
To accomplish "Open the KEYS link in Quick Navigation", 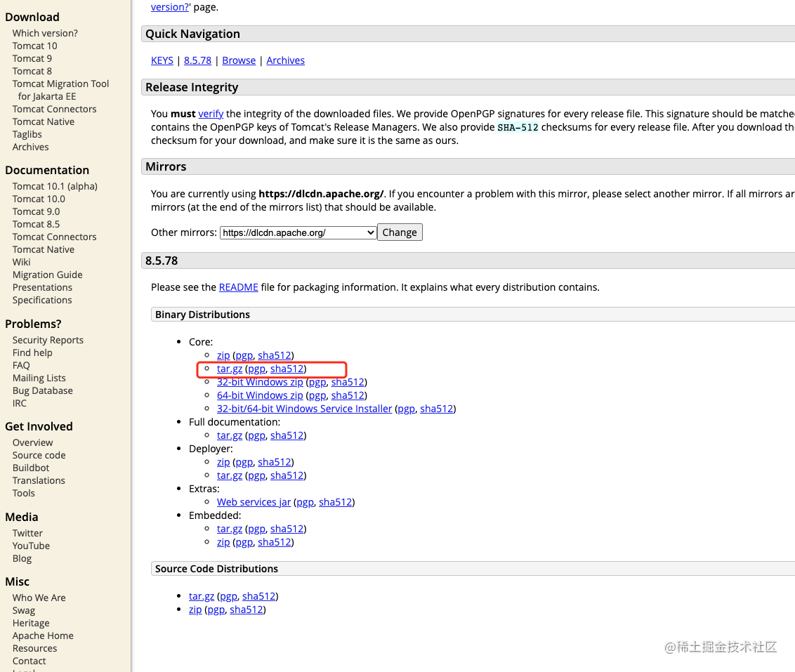I will pos(162,60).
